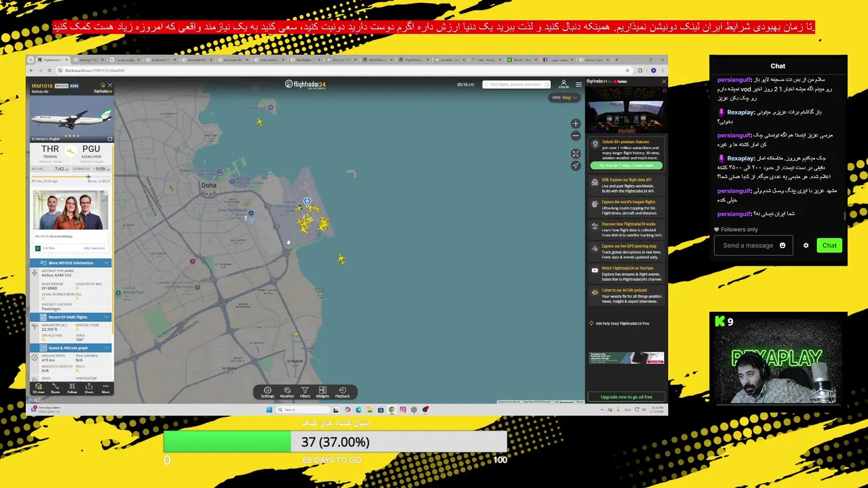The width and height of the screenshot is (868, 488).
Task: Click the green donation goal progress bar
Action: point(228,442)
